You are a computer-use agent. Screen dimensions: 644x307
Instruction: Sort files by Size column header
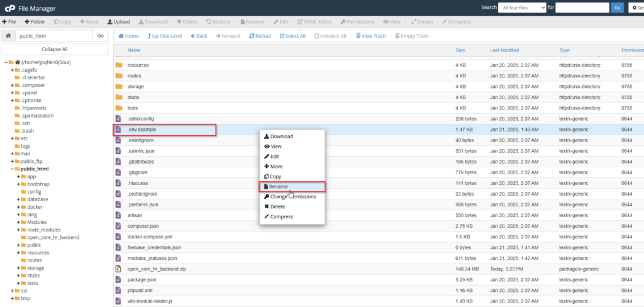(460, 50)
